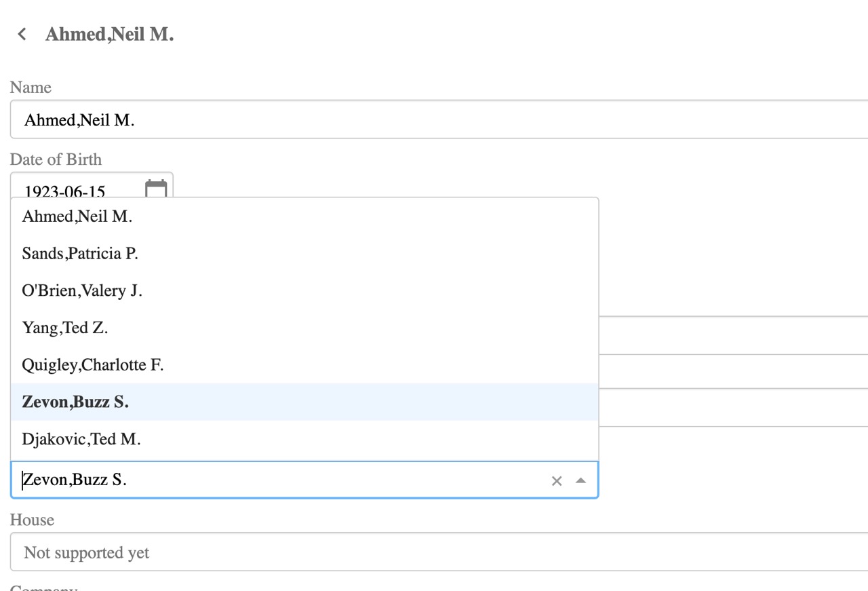Image resolution: width=868 pixels, height=591 pixels.
Task: Click the Name field label
Action: pos(31,88)
